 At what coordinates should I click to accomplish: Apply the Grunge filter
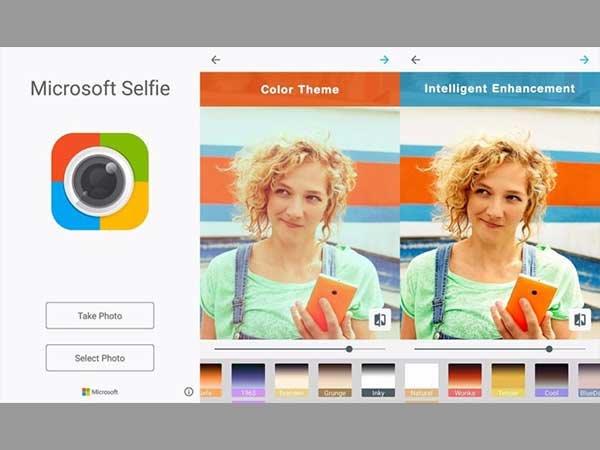[335, 380]
